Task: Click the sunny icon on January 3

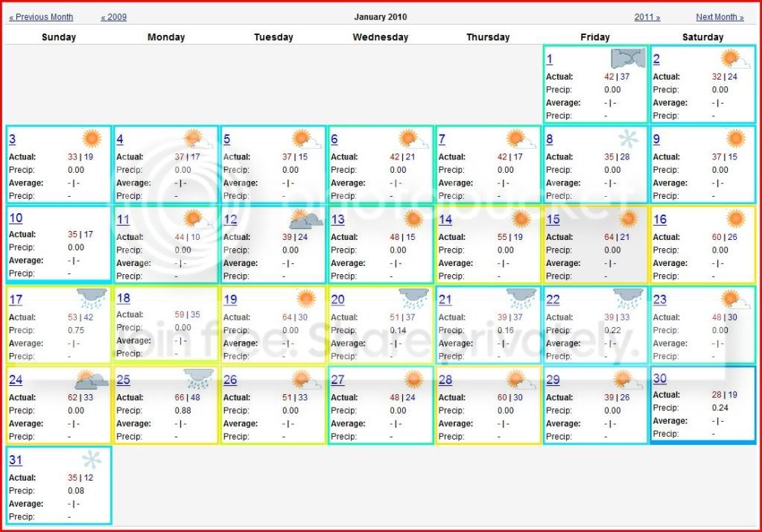Action: [92, 139]
